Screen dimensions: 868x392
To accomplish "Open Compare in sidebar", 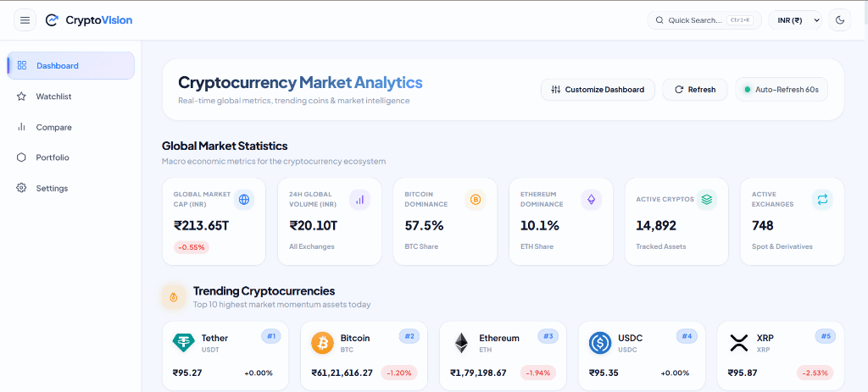I will (71, 127).
